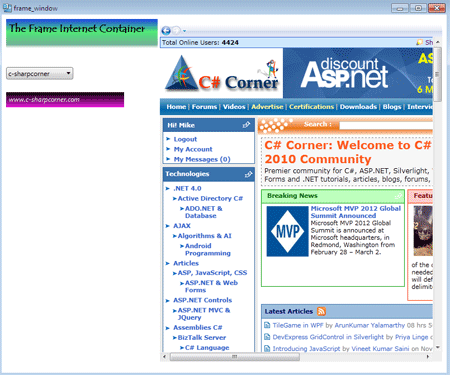Open the Forums menu item
The height and width of the screenshot is (375, 450).
204,107
